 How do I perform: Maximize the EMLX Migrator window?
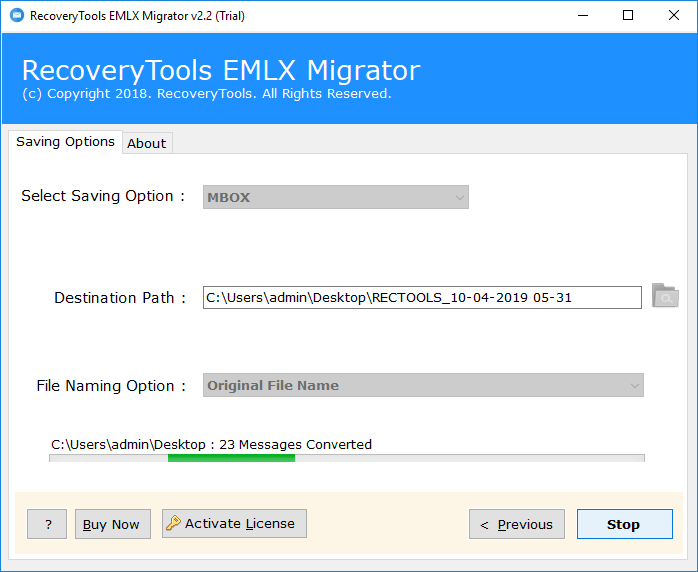tap(628, 16)
